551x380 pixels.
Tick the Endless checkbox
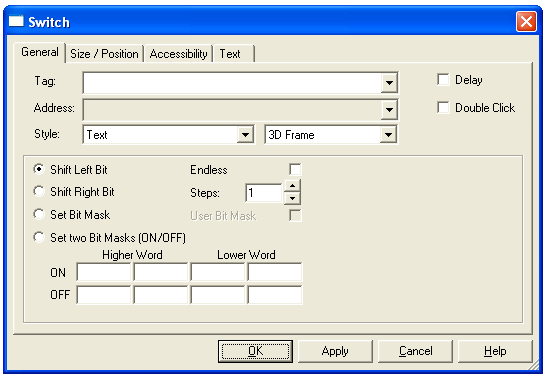(x=295, y=169)
